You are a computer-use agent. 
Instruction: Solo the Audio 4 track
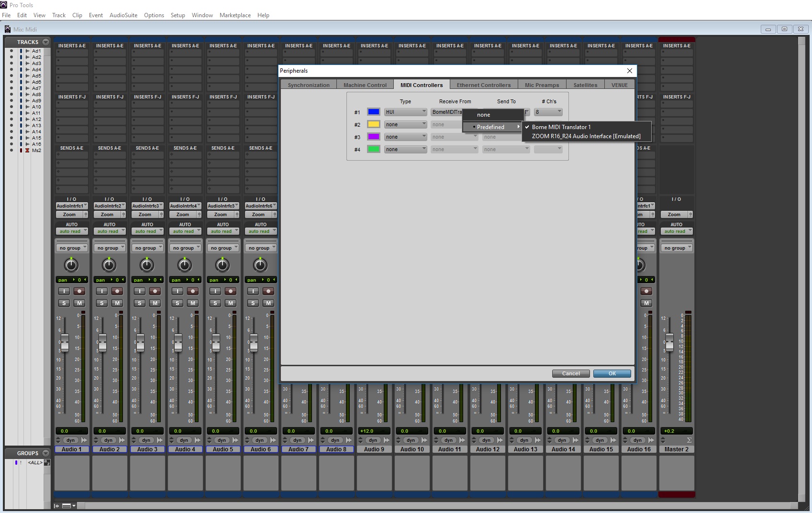click(178, 303)
